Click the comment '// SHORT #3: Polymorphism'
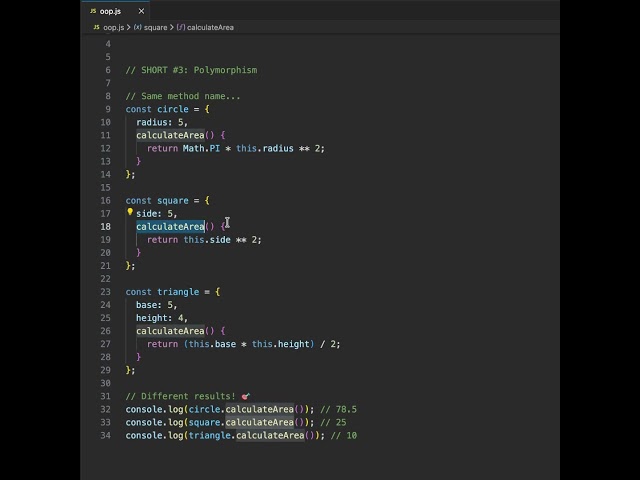This screenshot has height=480, width=640. point(191,70)
